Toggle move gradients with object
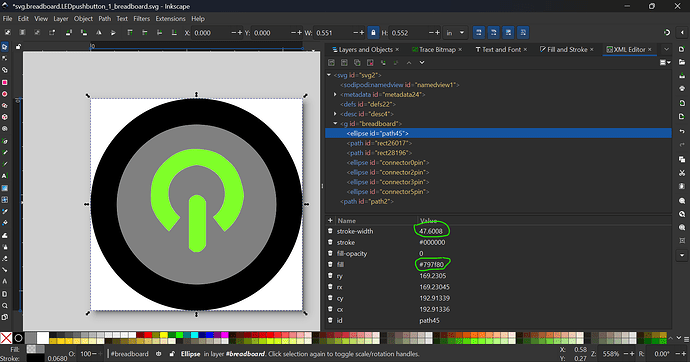Viewport: 690px width, 362px height. (x=508, y=33)
